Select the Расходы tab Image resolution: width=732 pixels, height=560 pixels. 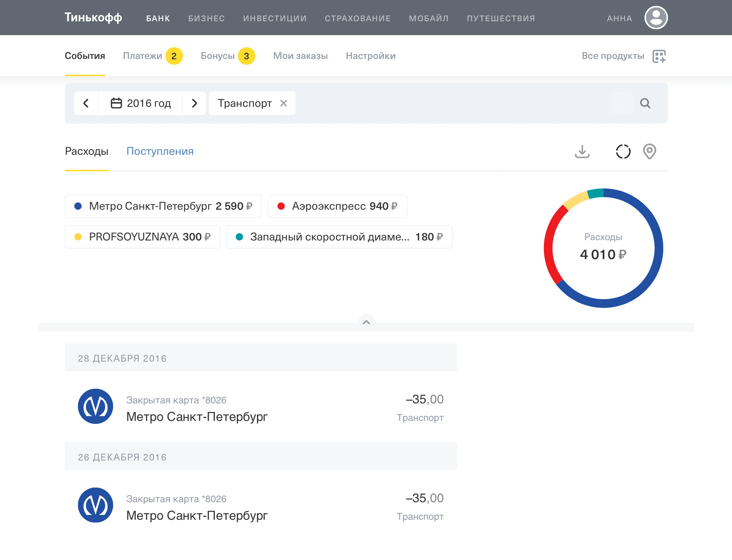coord(87,151)
